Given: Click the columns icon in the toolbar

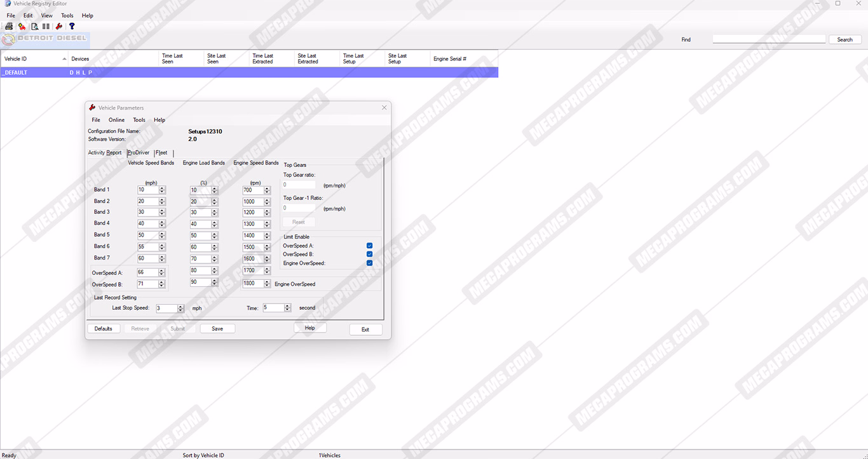Looking at the screenshot, I should point(46,27).
